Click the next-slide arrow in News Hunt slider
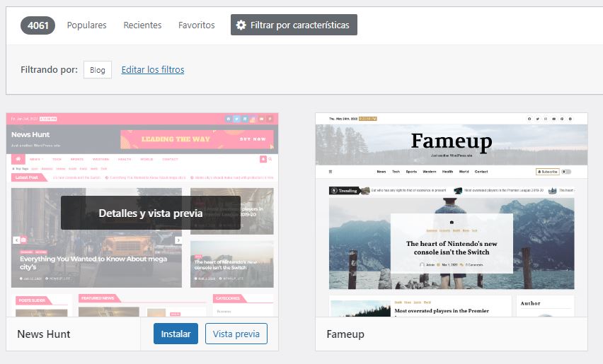This screenshot has width=603, height=364. [178, 240]
